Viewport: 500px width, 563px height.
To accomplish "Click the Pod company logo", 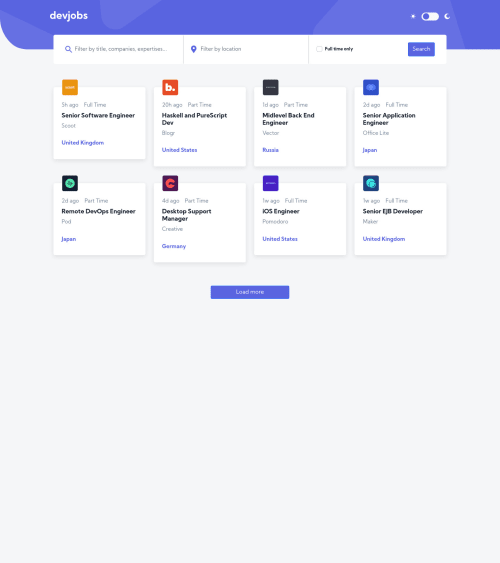I will (x=70, y=183).
